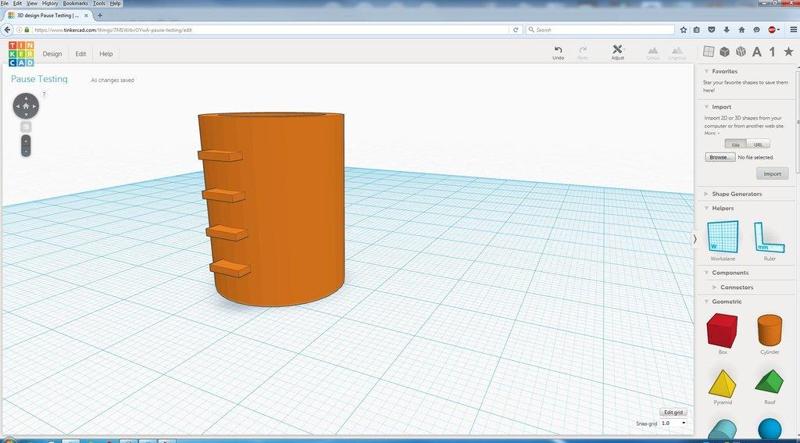Switch import source to File

734,144
